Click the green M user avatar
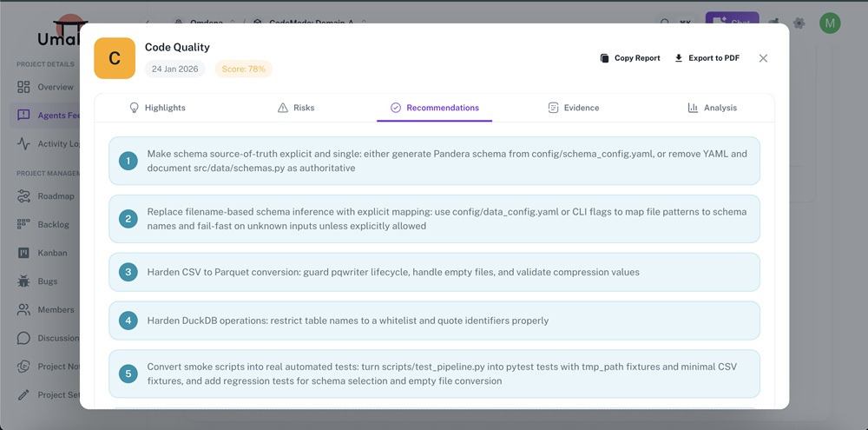The height and width of the screenshot is (430, 868). coord(830,23)
